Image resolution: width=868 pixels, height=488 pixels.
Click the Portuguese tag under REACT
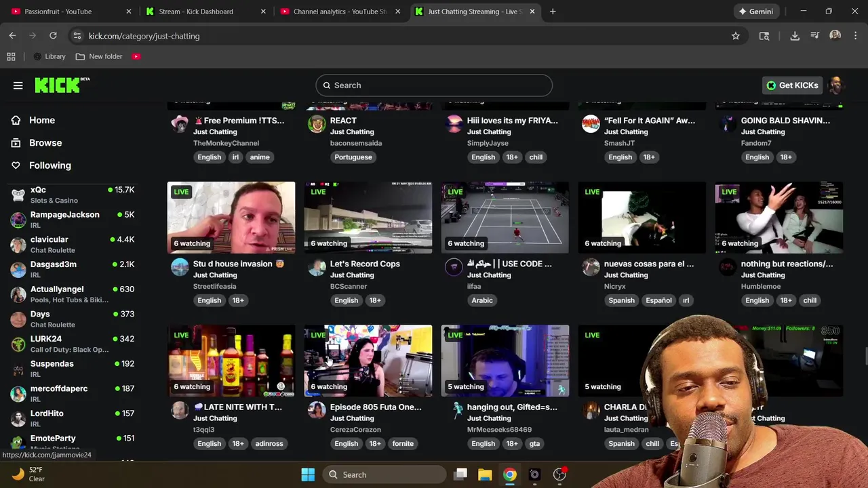pyautogui.click(x=353, y=157)
